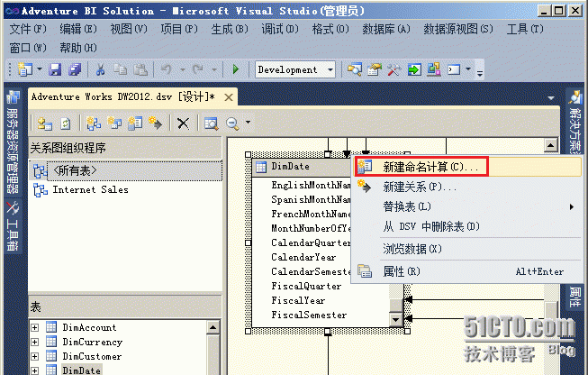This screenshot has height=375, width=588.
Task: Click the green Start debugging button
Action: tap(236, 69)
